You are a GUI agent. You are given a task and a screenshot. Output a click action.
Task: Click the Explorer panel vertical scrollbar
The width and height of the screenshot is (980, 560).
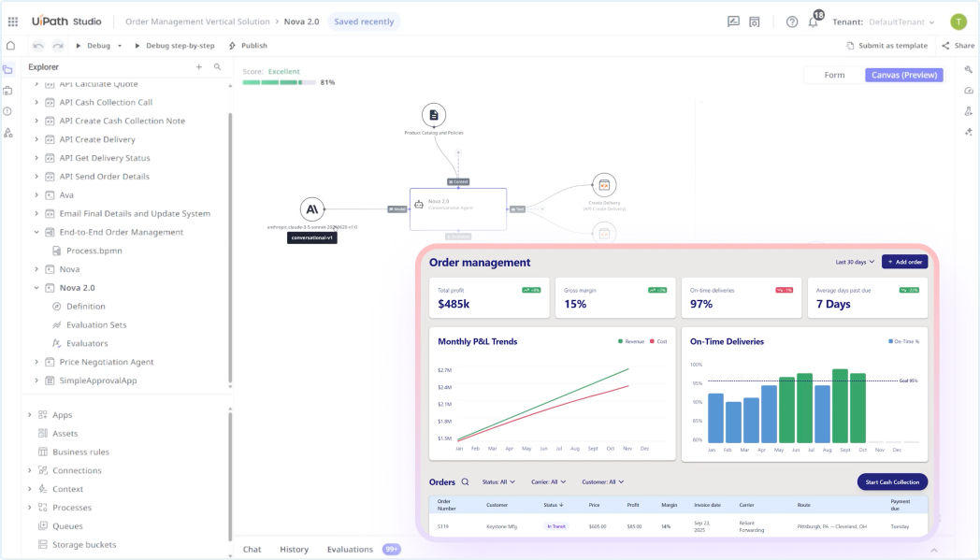click(230, 247)
